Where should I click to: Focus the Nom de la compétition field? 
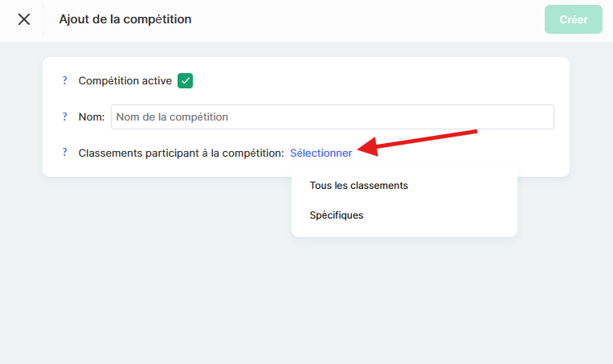[332, 117]
